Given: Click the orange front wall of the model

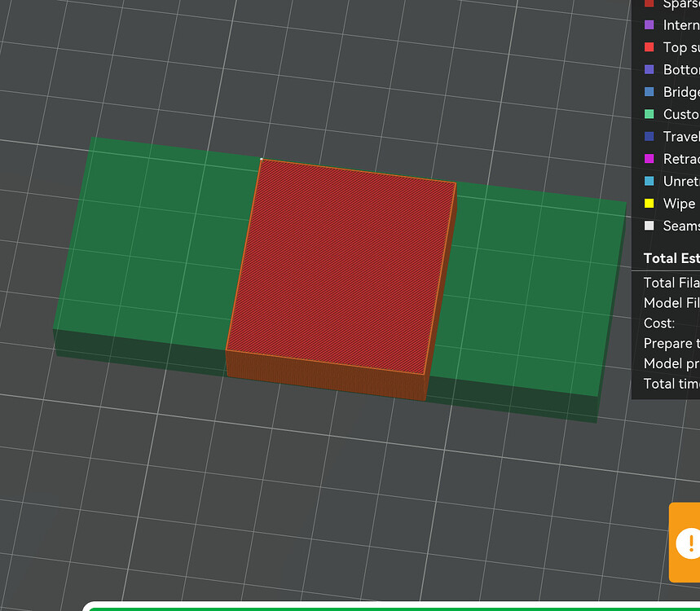Looking at the screenshot, I should [x=326, y=375].
